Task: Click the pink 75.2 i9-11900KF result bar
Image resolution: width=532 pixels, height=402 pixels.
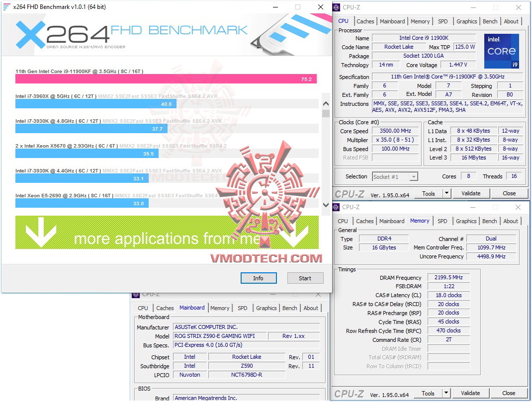Action: point(166,79)
